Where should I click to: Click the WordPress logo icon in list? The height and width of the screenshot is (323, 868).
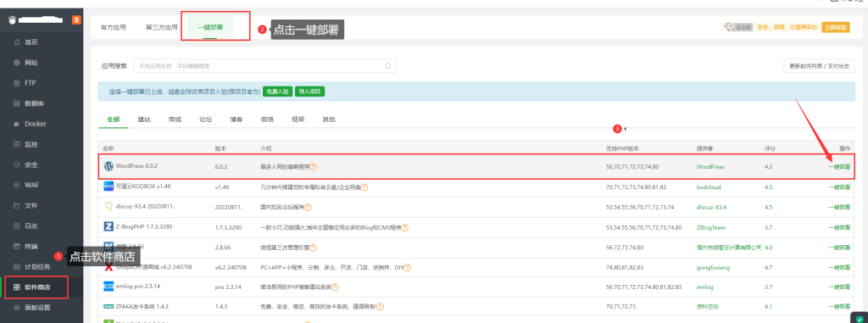(108, 166)
